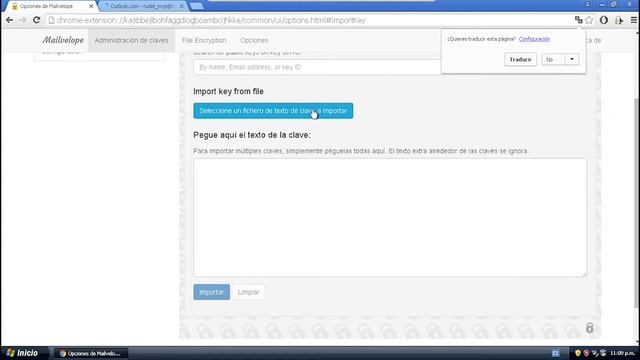Click the black circle extension icon
640x360 pixels.
click(604, 20)
